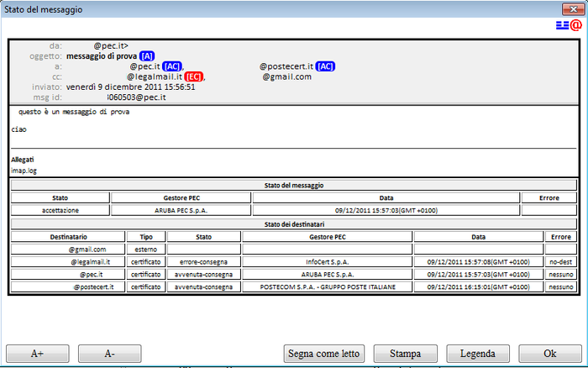The image size is (588, 368).
Task: Click the 'Gestore PEC' header in recipients table
Action: [x=328, y=237]
